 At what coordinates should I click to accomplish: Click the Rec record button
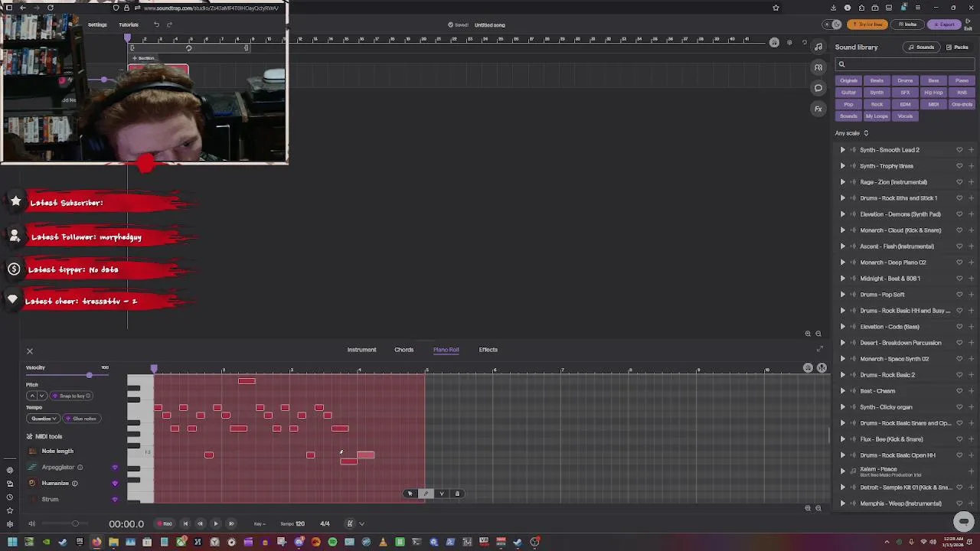[164, 524]
